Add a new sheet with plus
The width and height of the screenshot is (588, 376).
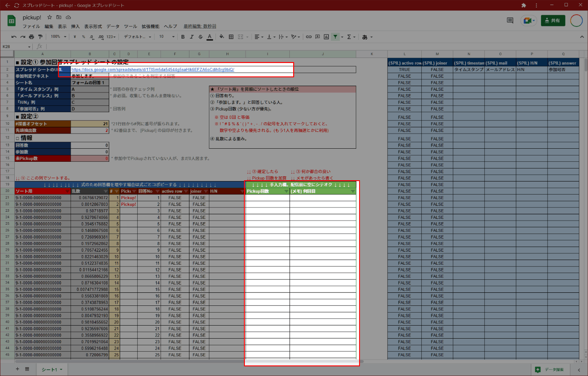click(x=17, y=369)
